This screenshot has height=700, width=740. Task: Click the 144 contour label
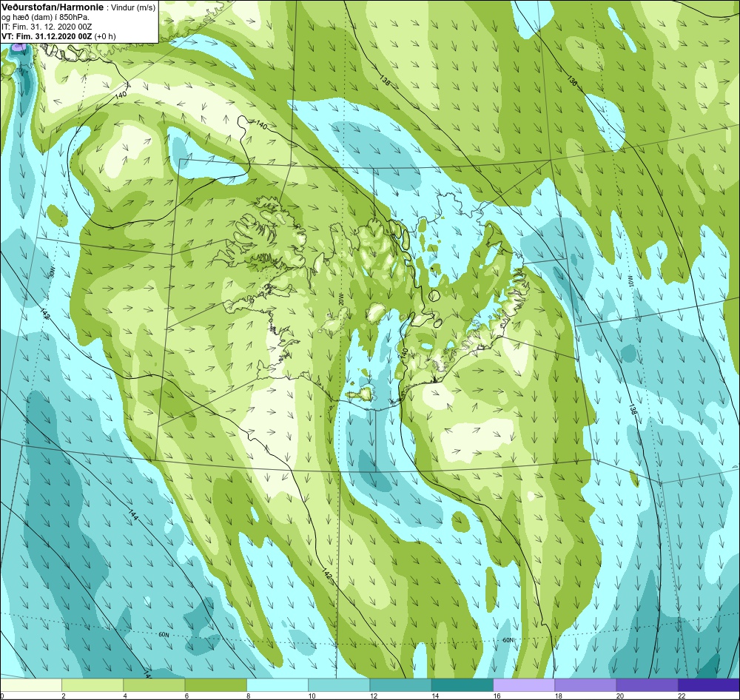tap(133, 514)
